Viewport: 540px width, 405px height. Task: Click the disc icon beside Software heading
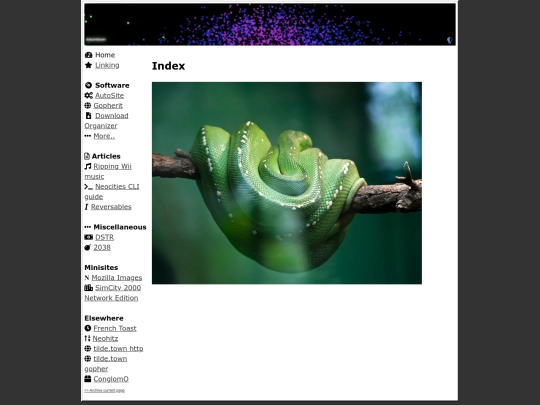89,85
